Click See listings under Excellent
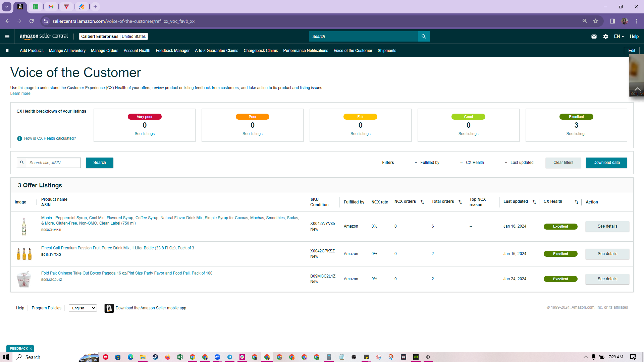 (576, 134)
